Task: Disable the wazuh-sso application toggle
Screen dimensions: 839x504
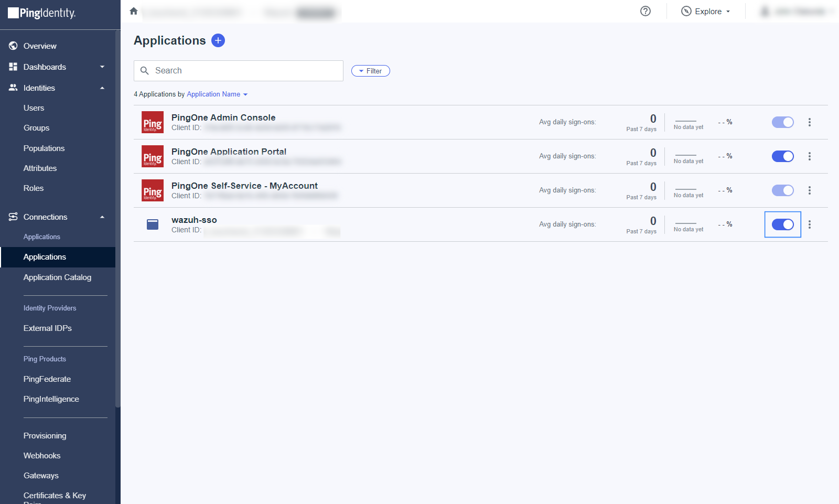Action: [782, 224]
